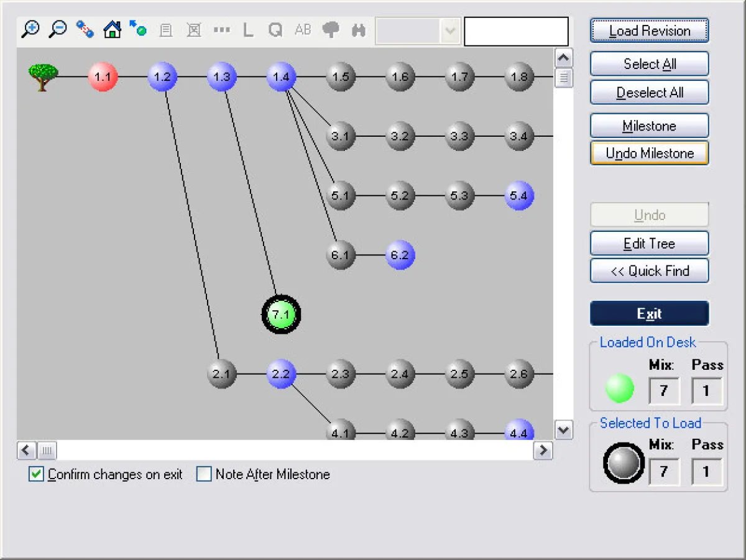746x560 pixels.
Task: Select the grey node 5.1
Action: (341, 196)
